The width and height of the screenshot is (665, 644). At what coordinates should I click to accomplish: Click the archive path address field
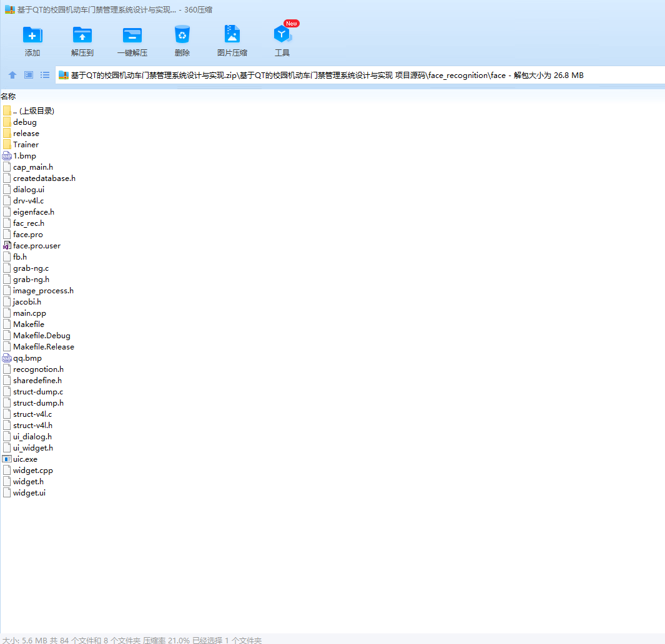360,75
